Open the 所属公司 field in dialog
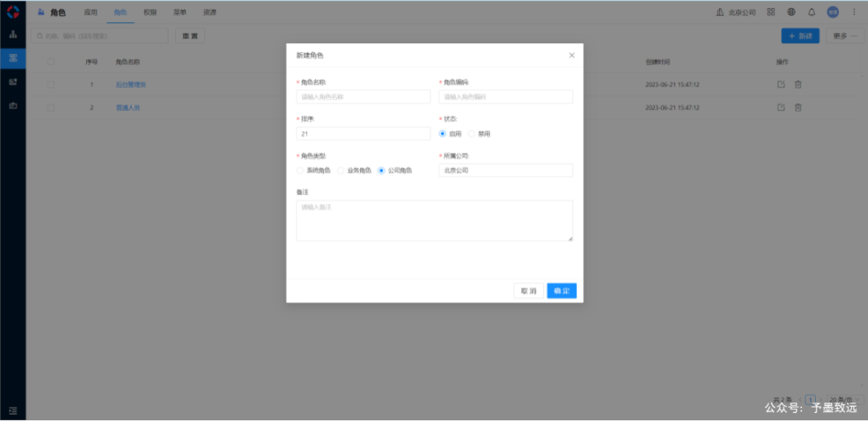 click(x=506, y=170)
